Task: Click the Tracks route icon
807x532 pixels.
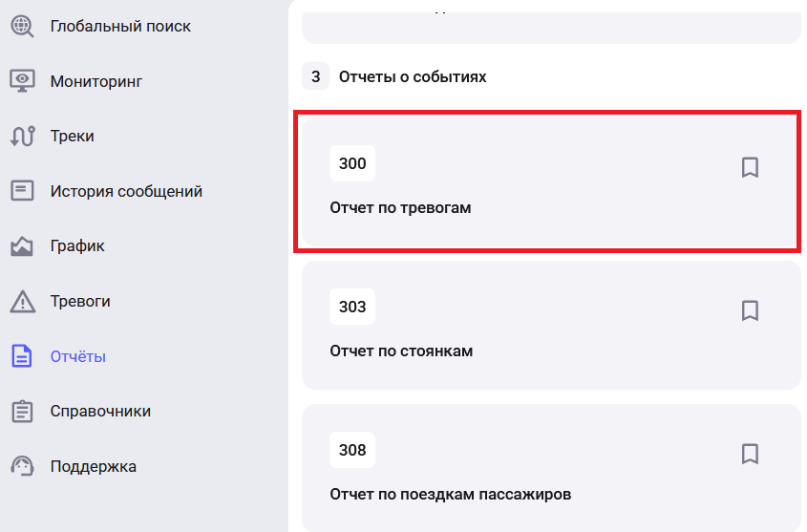Action: tap(22, 137)
